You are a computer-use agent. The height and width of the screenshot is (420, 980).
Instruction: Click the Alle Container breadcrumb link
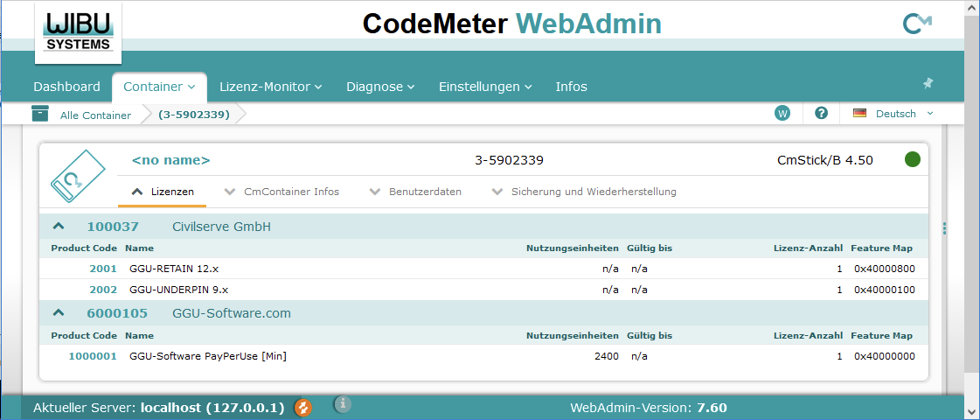[94, 115]
